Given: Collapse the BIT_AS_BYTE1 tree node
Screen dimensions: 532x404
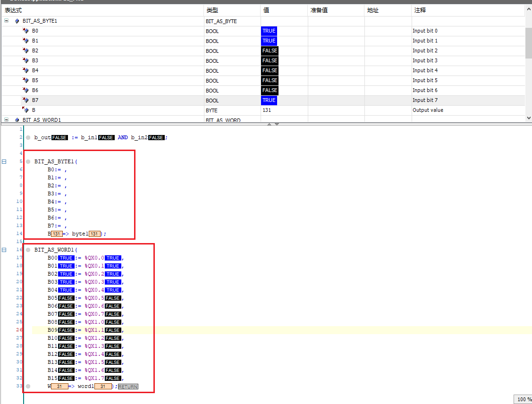Looking at the screenshot, I should [x=7, y=21].
